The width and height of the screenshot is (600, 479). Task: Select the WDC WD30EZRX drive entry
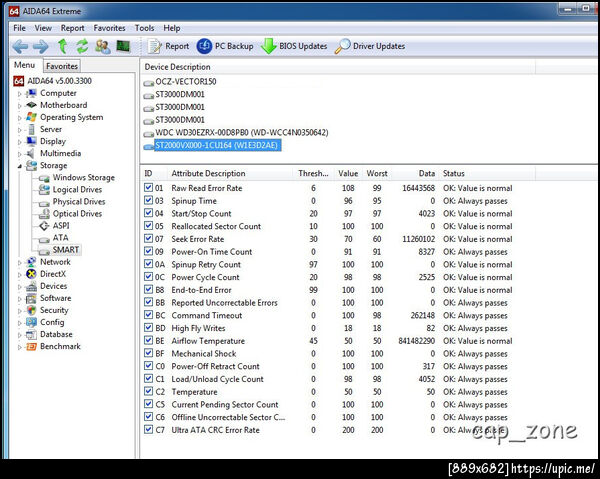pyautogui.click(x=241, y=133)
